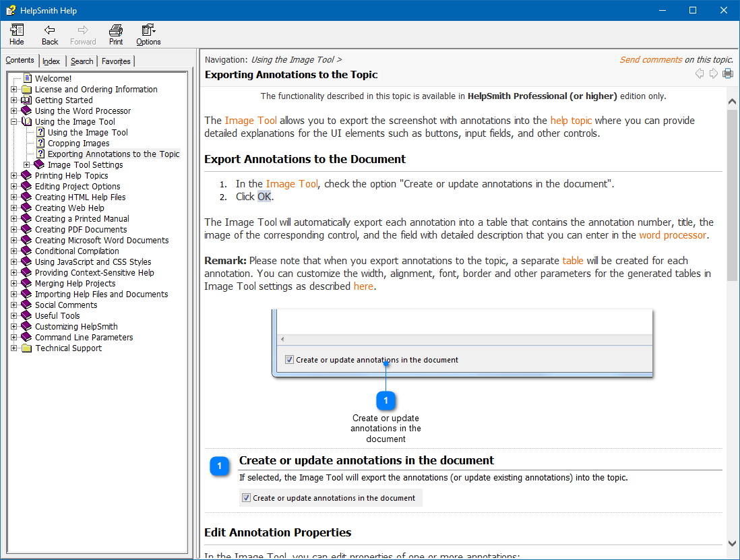Follow the Image Tool link in the first paragraph
Screen dimensions: 740x560
point(251,121)
